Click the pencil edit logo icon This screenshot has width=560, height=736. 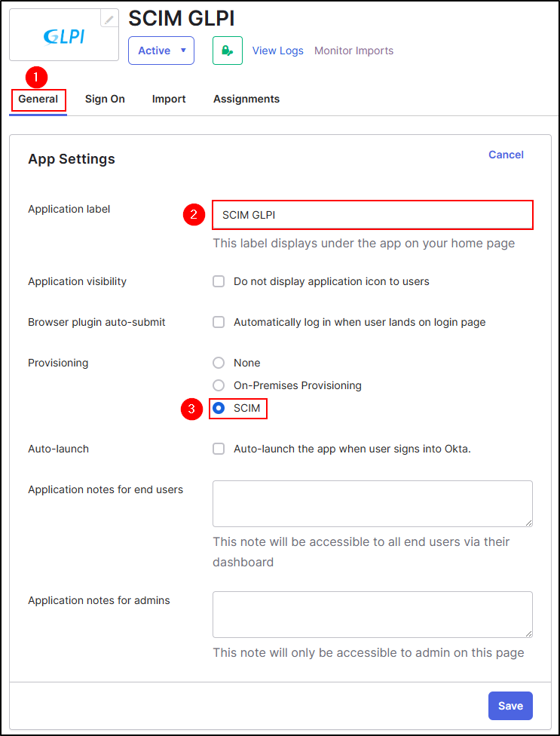point(110,19)
